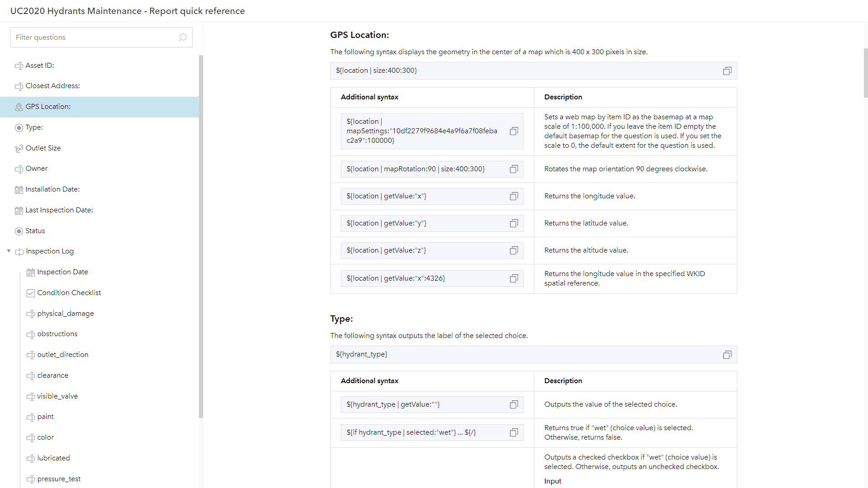
Task: Click the GPS Location: section heading
Action: [x=359, y=35]
